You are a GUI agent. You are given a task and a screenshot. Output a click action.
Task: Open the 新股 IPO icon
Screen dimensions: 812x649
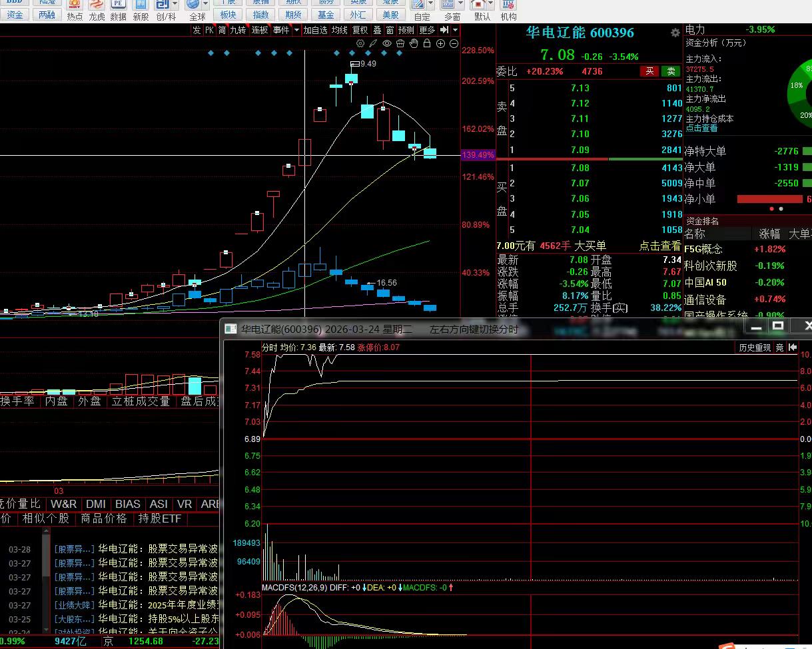141,10
